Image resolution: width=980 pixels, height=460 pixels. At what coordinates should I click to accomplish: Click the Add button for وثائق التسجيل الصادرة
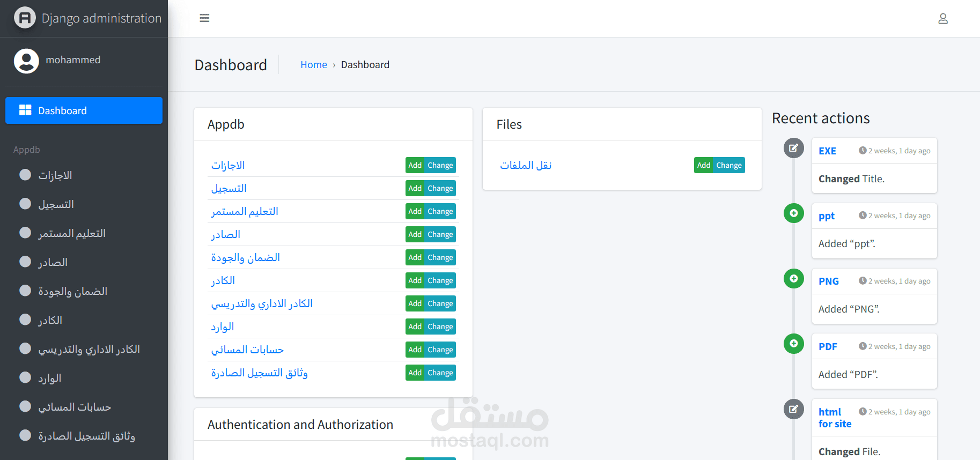[415, 373]
